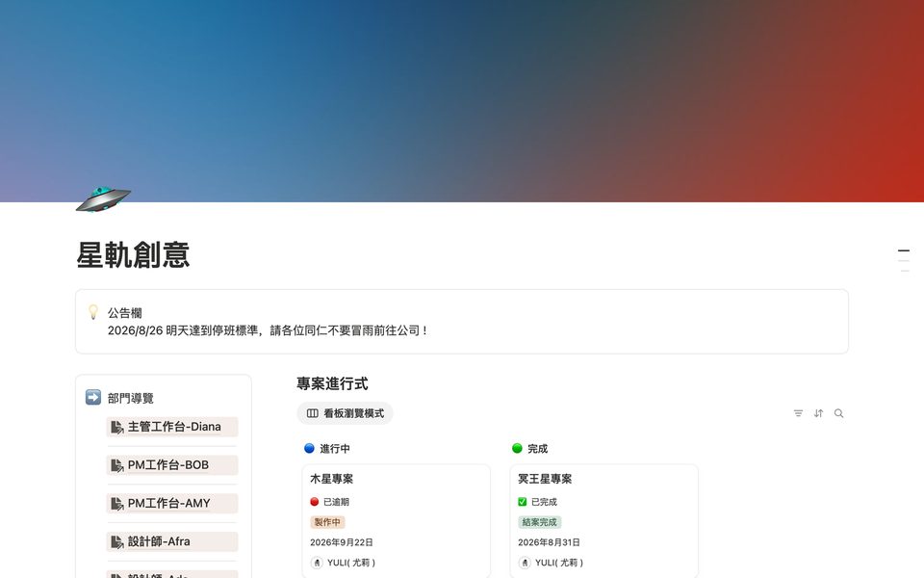Click the 結案完成 tag on 冥王星專案
Screen dimensions: 924x578
539,522
